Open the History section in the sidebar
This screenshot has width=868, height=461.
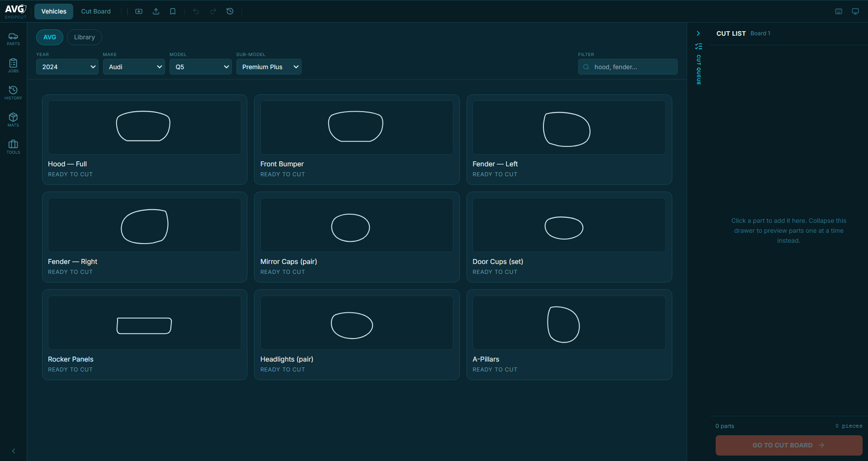tap(13, 93)
